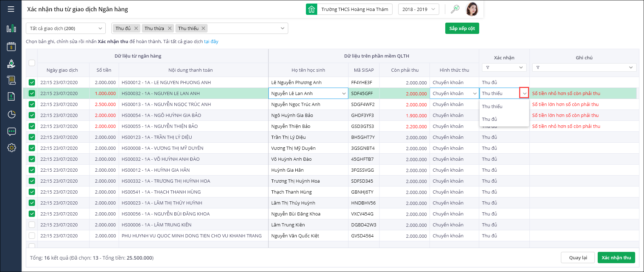The image size is (644, 272).
Task: Uncheck the LE NGUYEN PHUONG ANH row
Action: point(32,82)
